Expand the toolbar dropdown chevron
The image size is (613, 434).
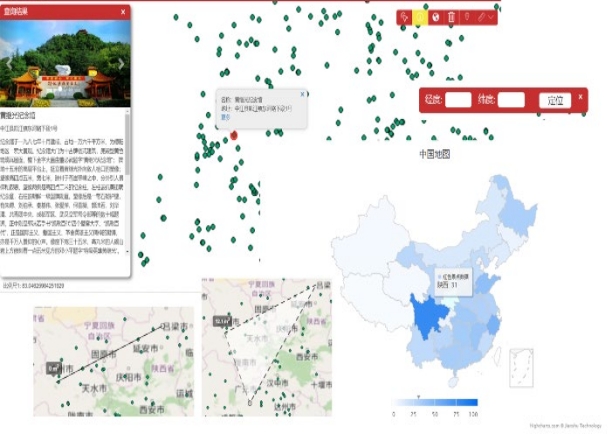tap(492, 17)
